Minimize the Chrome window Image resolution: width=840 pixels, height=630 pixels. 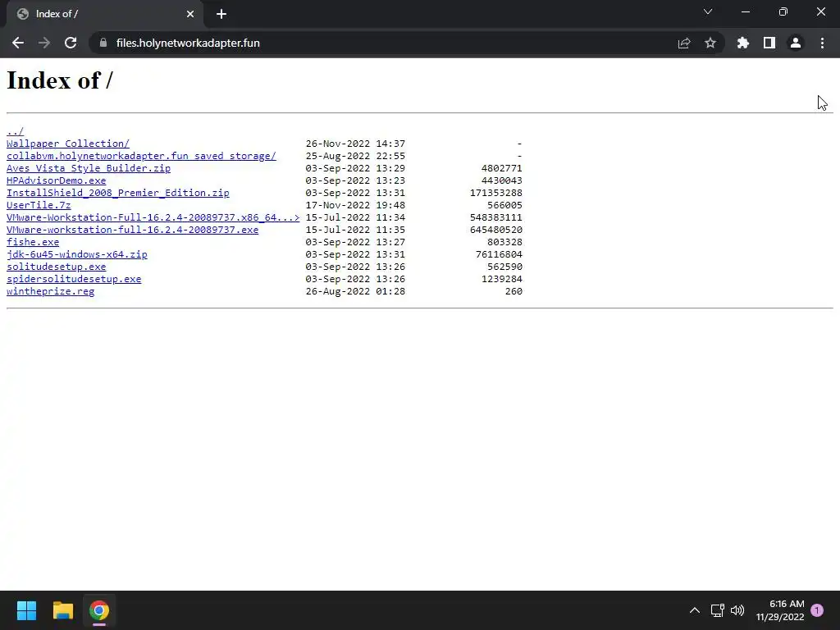(746, 11)
